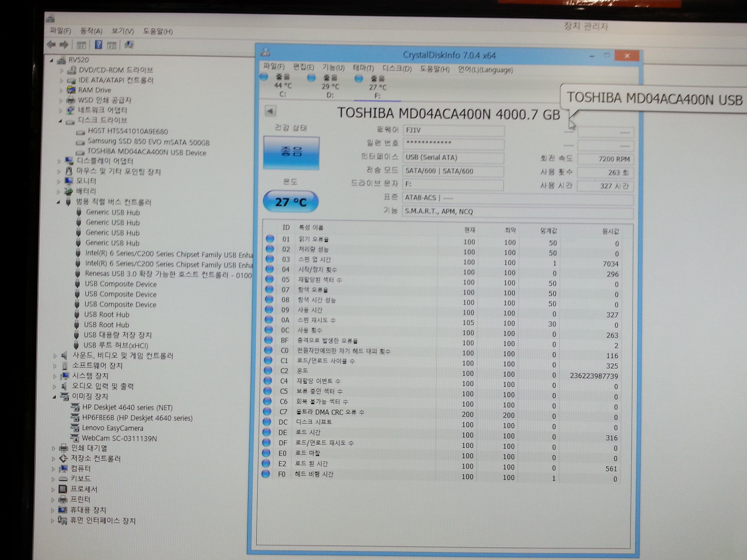Collapse the RV520 root node
Screen dimensions: 747x560
tap(52, 60)
